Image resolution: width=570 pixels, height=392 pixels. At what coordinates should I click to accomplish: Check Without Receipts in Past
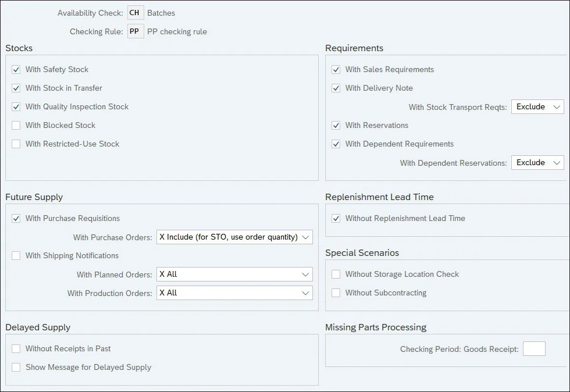coord(16,349)
